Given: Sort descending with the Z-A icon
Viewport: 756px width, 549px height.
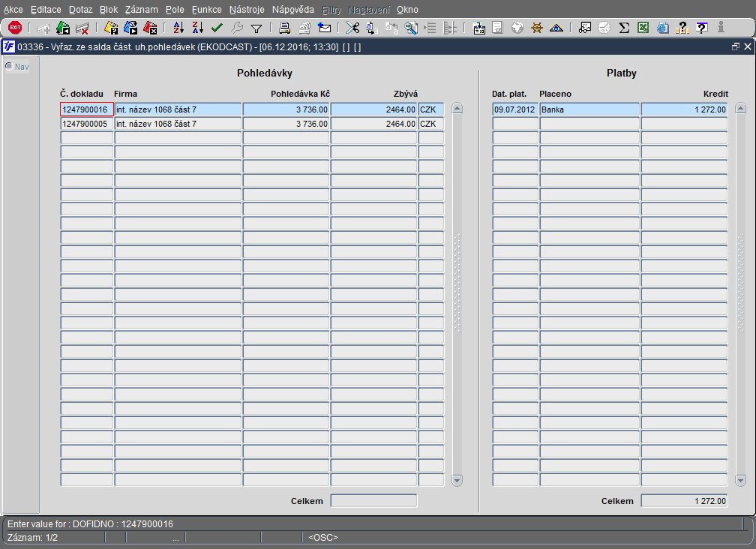Looking at the screenshot, I should click(x=198, y=28).
